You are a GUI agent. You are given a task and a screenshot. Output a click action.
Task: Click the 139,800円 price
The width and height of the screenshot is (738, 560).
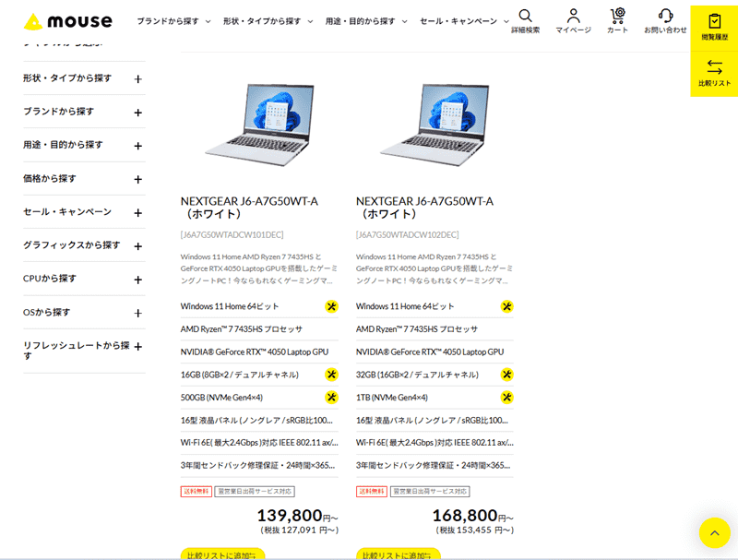(x=297, y=516)
